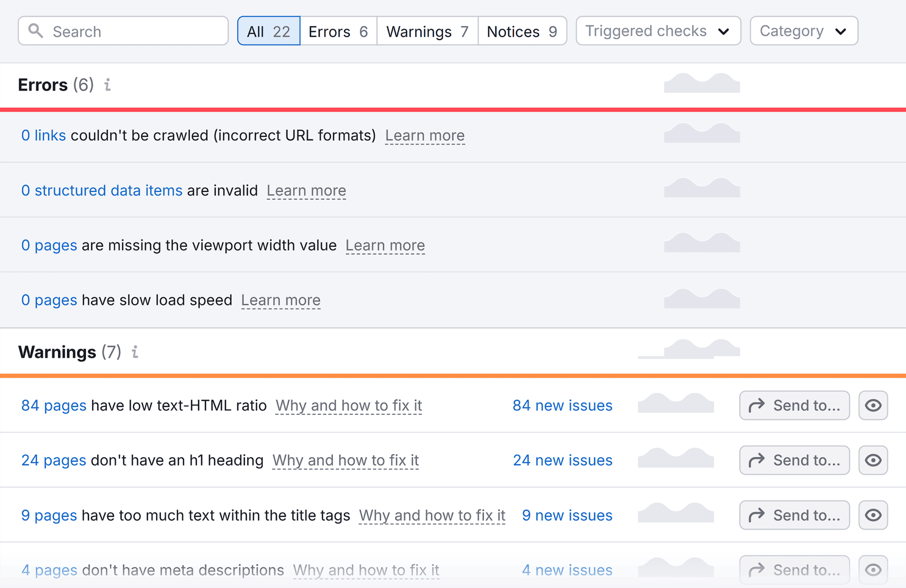906x588 pixels.
Task: Open the 84 new issues link
Action: pos(562,405)
